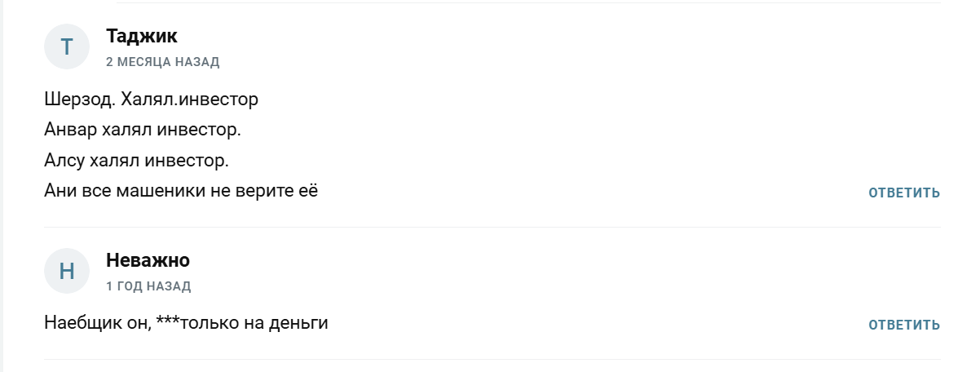Open the Неважно username

coord(148,260)
